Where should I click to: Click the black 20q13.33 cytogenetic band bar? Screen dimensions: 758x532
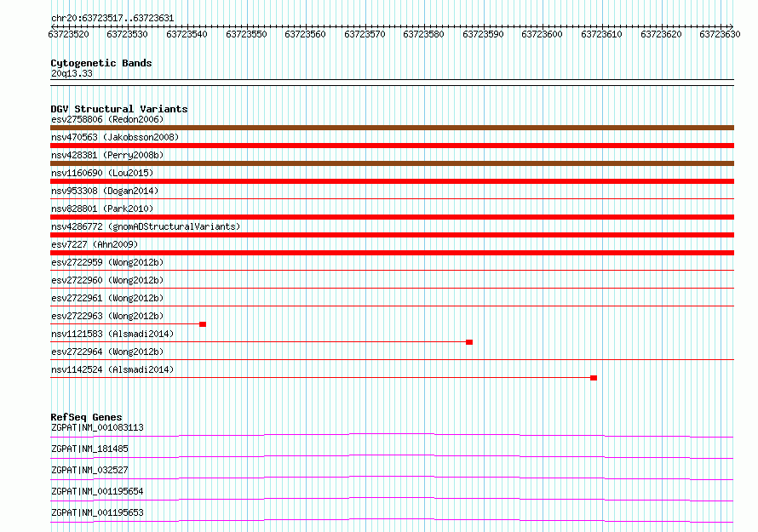(392, 83)
